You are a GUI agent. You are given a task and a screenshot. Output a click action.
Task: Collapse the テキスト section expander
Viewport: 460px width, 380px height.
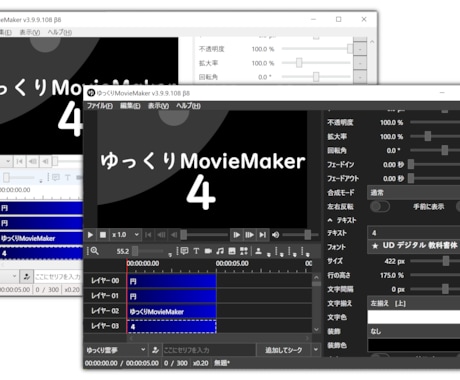(330, 220)
